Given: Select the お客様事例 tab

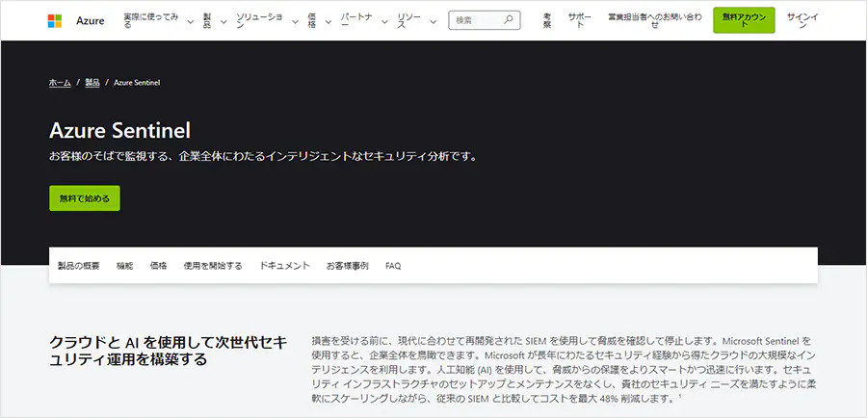Looking at the screenshot, I should point(348,266).
